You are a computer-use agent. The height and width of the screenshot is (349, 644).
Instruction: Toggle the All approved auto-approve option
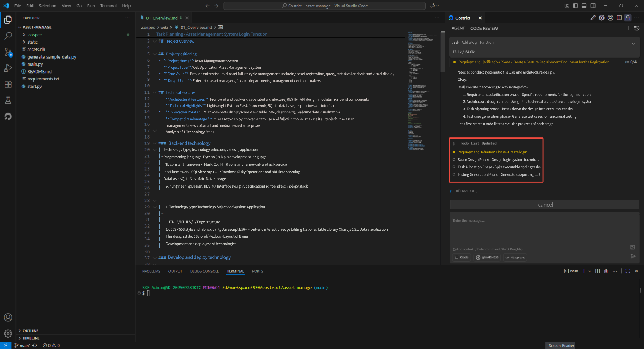click(x=515, y=257)
